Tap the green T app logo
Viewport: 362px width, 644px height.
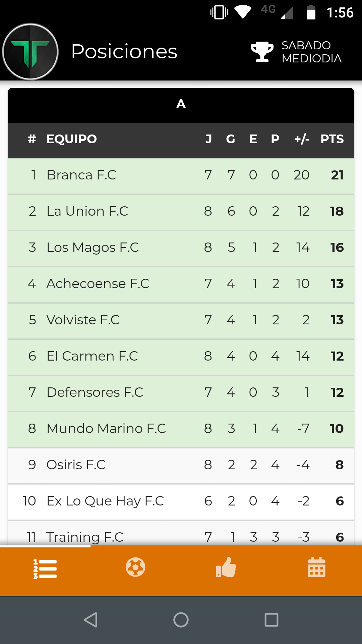point(31,52)
